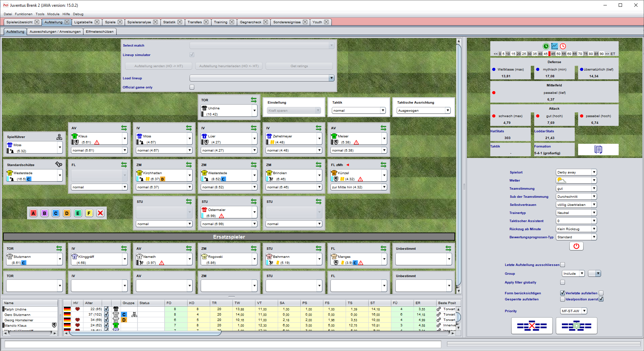Toggle Idealposition zuerst checkbox
The width and height of the screenshot is (644, 351).
point(601,299)
